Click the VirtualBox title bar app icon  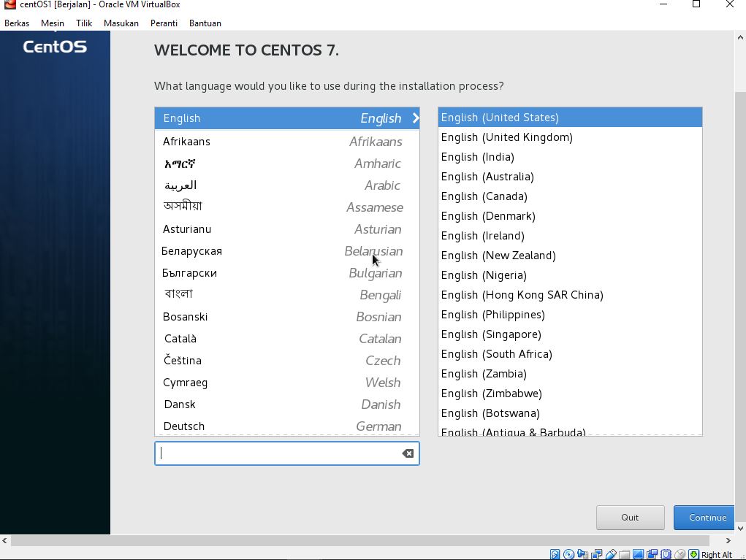tap(9, 4)
